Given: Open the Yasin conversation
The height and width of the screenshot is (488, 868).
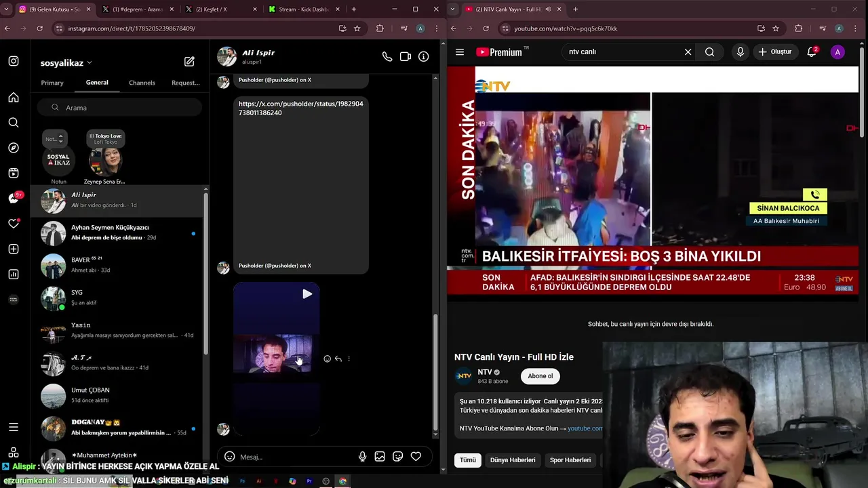Looking at the screenshot, I should click(118, 331).
